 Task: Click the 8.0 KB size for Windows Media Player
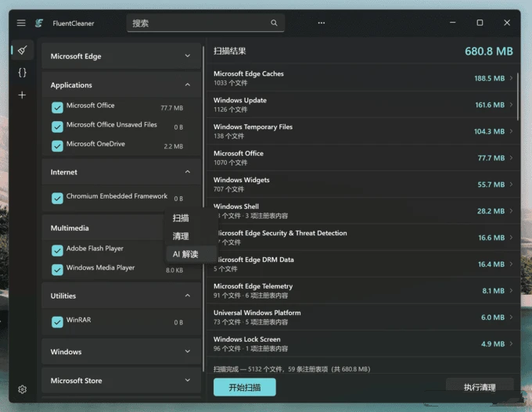coord(174,270)
